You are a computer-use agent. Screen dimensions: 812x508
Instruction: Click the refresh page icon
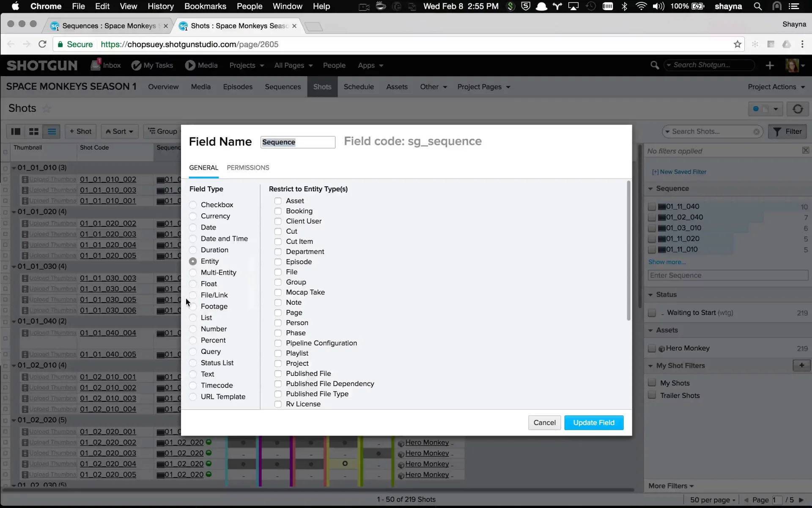pyautogui.click(x=798, y=109)
